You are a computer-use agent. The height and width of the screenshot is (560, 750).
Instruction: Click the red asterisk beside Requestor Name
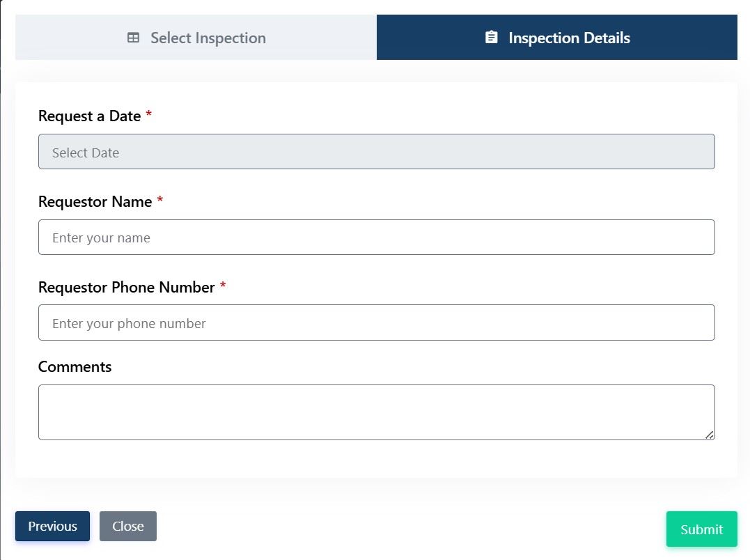(160, 201)
